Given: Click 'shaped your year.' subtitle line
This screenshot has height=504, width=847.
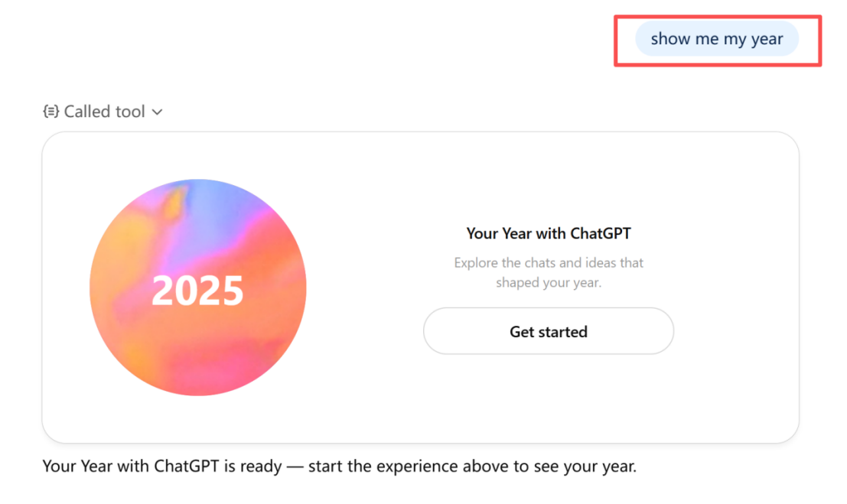Looking at the screenshot, I should tap(549, 282).
